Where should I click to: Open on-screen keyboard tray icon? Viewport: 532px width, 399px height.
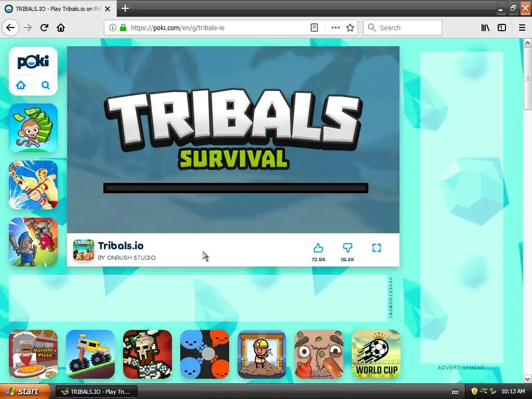(455, 392)
